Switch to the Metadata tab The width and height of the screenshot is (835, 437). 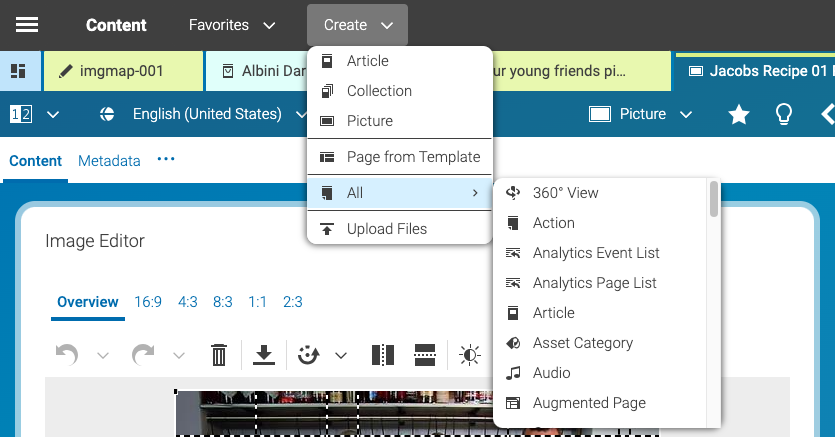[x=109, y=160]
